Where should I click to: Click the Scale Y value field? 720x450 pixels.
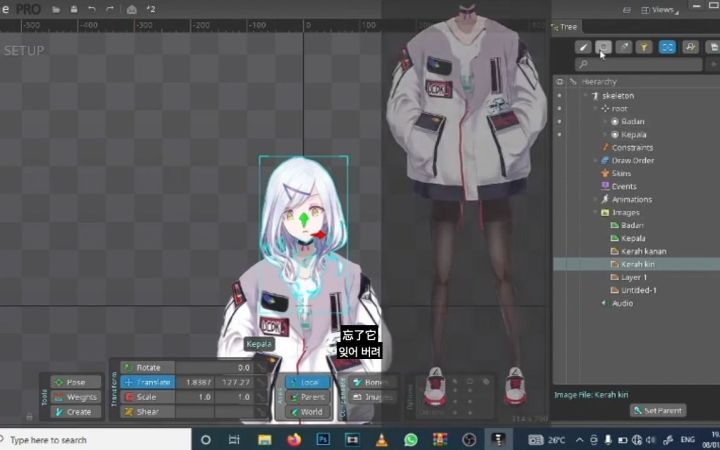pos(234,397)
